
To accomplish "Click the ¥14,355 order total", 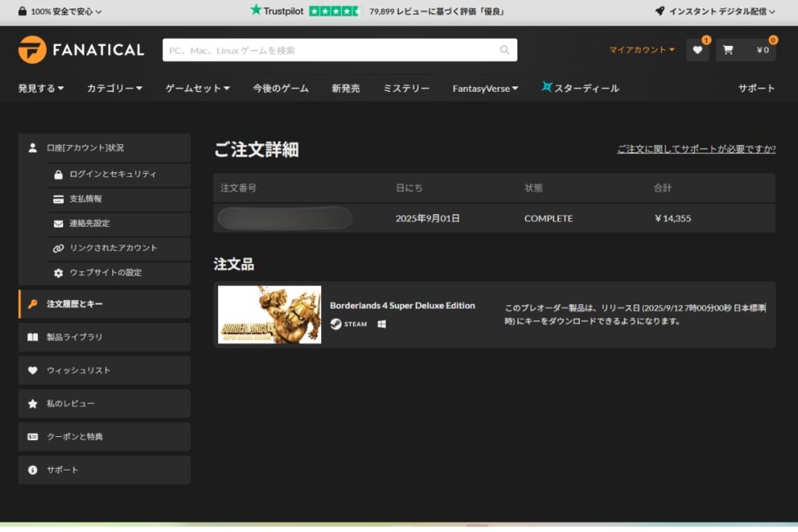I will pyautogui.click(x=673, y=218).
